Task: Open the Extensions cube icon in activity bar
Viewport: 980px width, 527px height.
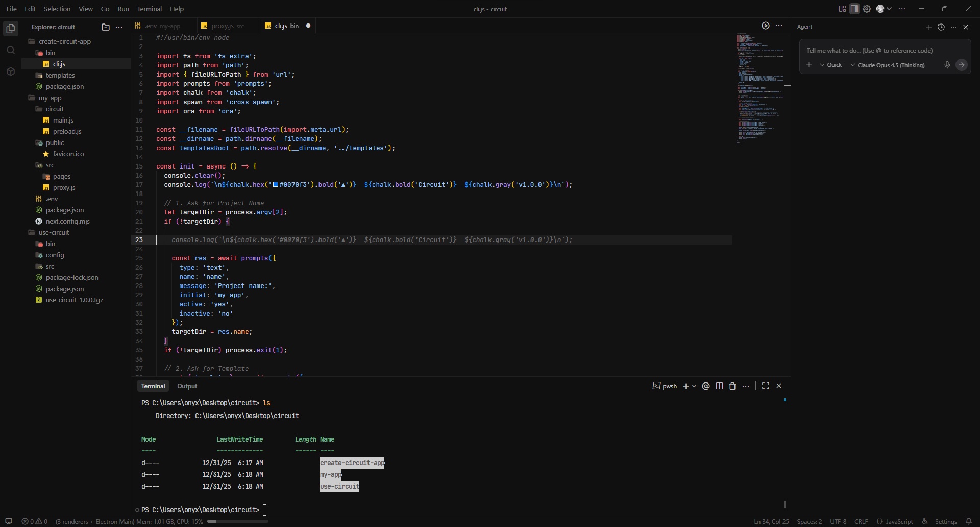Action: (x=11, y=71)
